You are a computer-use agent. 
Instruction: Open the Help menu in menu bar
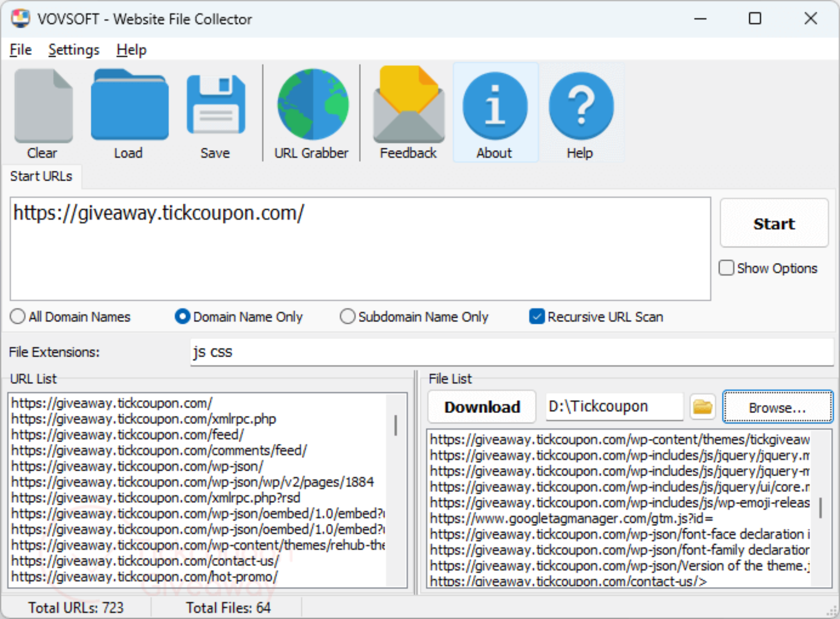pyautogui.click(x=131, y=50)
